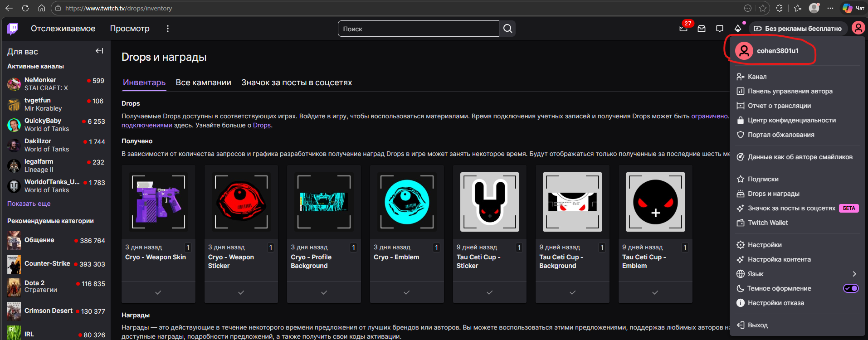Open the three-dot more menu
Image resolution: width=868 pixels, height=340 pixels.
(x=168, y=29)
